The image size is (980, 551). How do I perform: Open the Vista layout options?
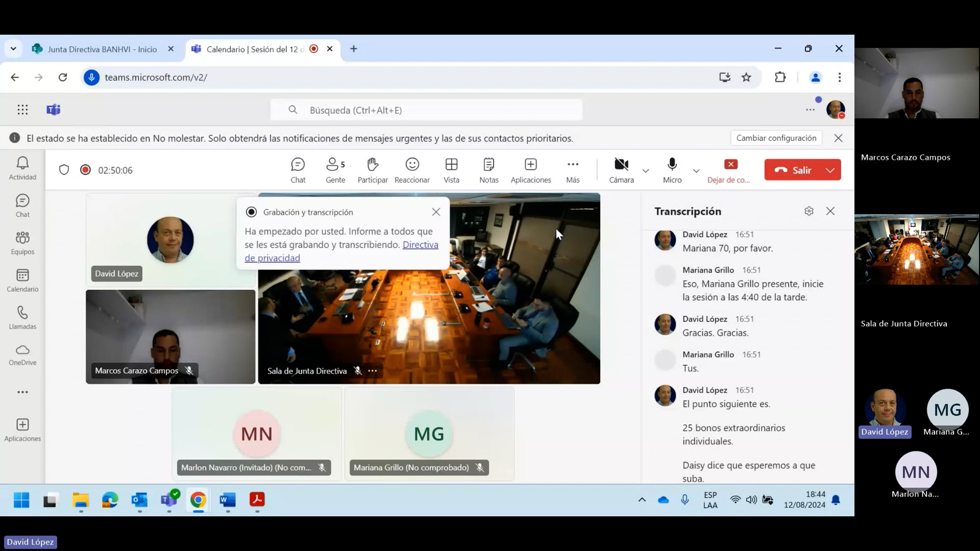[x=451, y=170]
